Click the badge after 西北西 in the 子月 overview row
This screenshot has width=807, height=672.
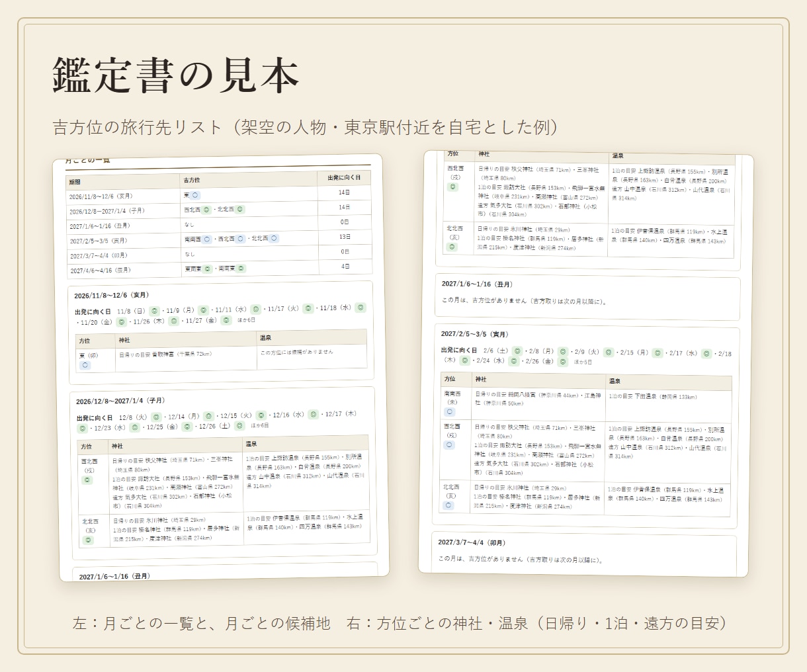coord(206,210)
